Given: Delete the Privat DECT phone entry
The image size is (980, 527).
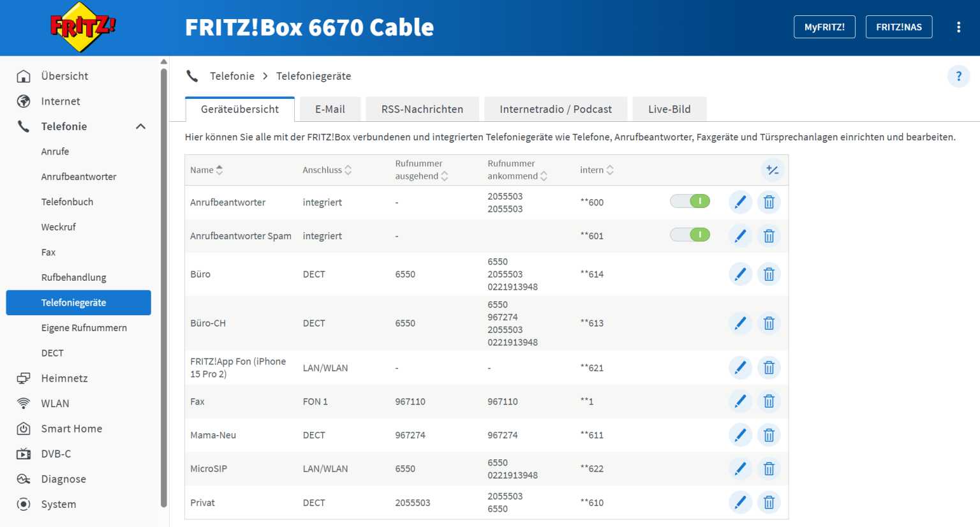Looking at the screenshot, I should 769,503.
